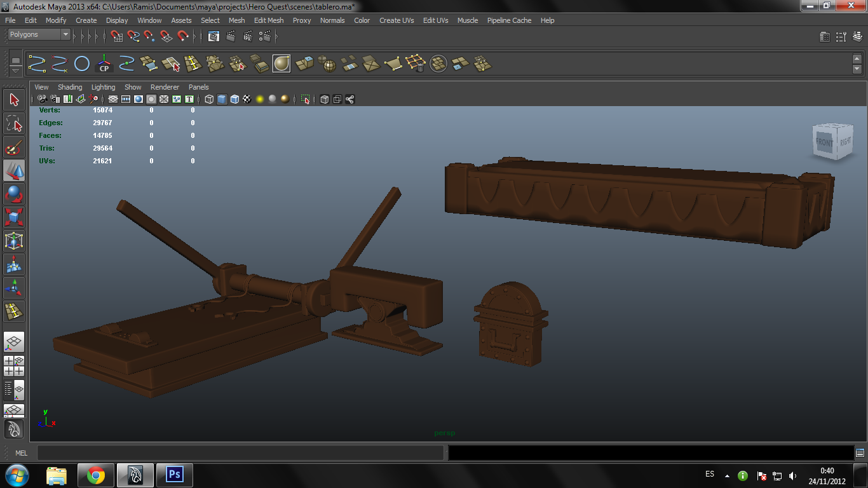This screenshot has height=488, width=868.
Task: Toggle wireframe on shaded display
Action: pyautogui.click(x=234, y=99)
